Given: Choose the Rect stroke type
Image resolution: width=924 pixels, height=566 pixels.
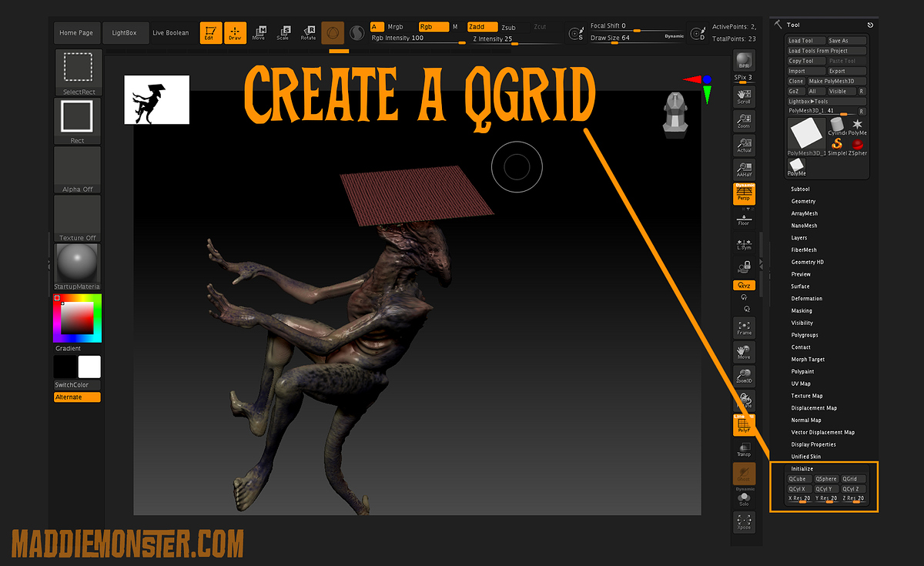Looking at the screenshot, I should [78, 121].
